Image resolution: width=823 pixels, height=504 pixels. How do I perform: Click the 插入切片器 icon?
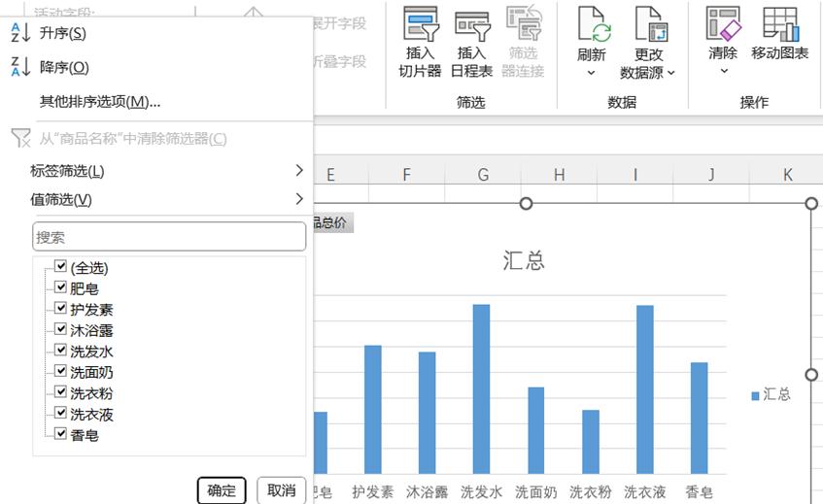(x=421, y=24)
